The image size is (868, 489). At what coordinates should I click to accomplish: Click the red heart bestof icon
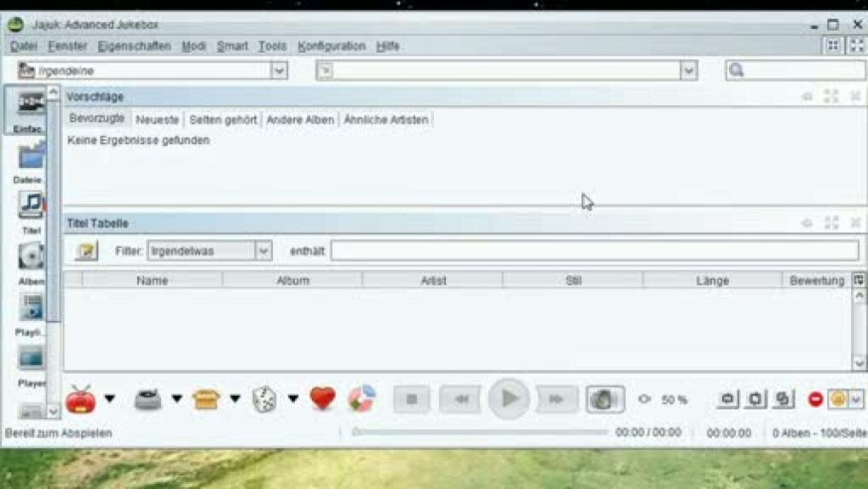point(322,399)
